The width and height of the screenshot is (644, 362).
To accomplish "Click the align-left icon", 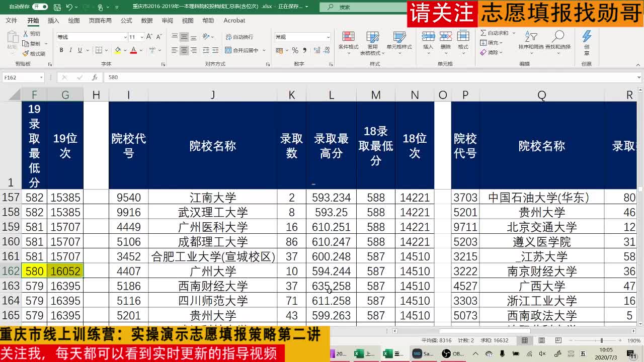I will 175,50.
